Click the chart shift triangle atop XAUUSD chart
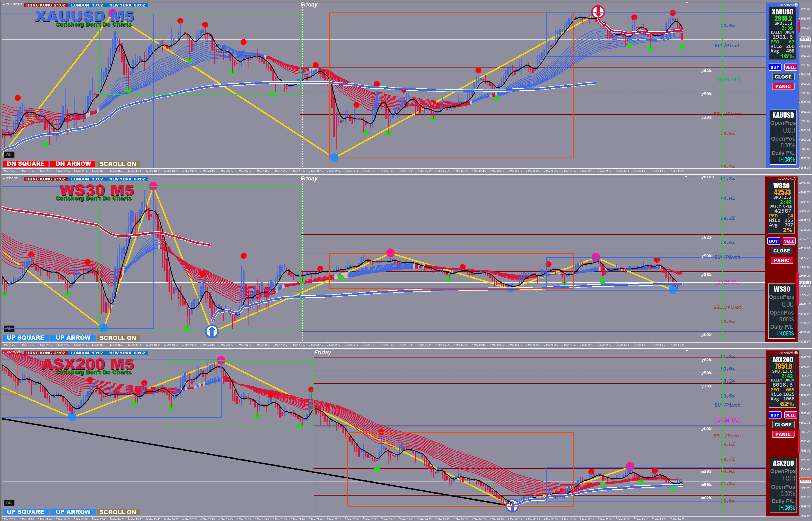This screenshot has height=521, width=812. click(687, 3)
